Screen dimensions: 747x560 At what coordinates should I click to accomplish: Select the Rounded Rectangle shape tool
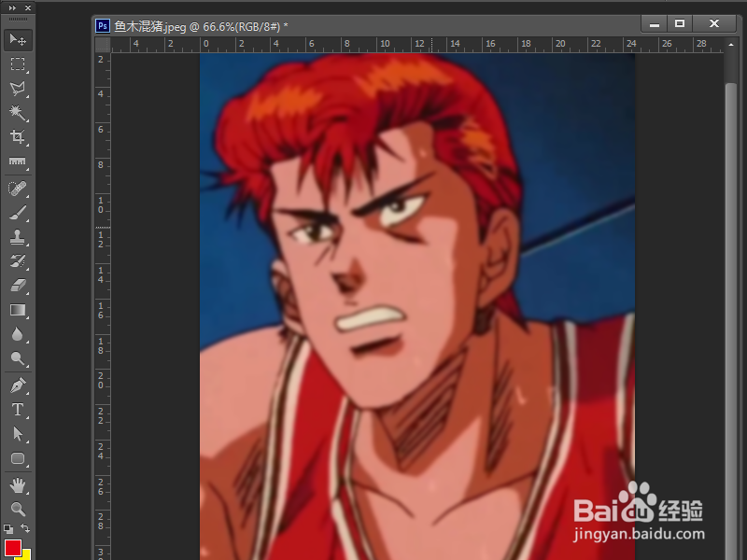coord(18,458)
